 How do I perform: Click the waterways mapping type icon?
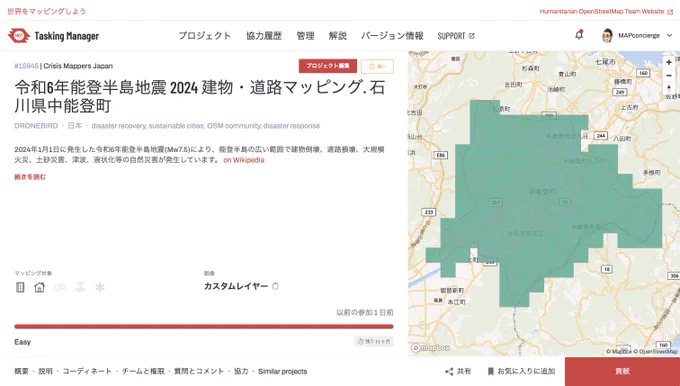[x=60, y=287]
